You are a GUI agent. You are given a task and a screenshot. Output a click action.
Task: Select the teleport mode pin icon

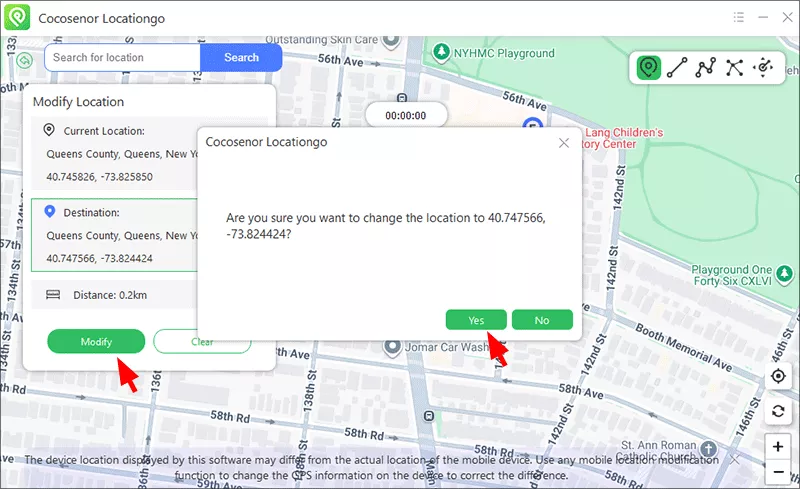[x=648, y=67]
